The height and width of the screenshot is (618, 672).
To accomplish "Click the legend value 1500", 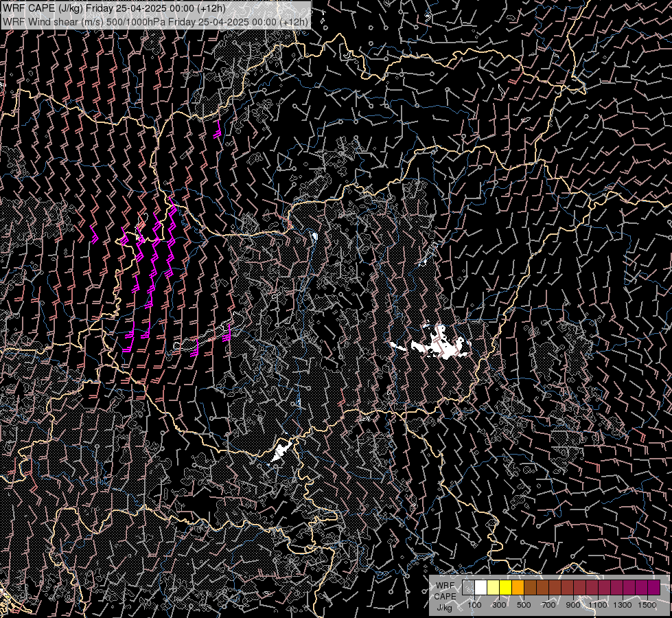I will pos(647,605).
